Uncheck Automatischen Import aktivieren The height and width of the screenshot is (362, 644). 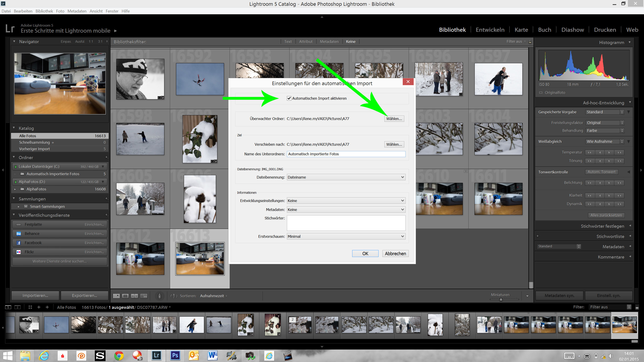pyautogui.click(x=289, y=98)
